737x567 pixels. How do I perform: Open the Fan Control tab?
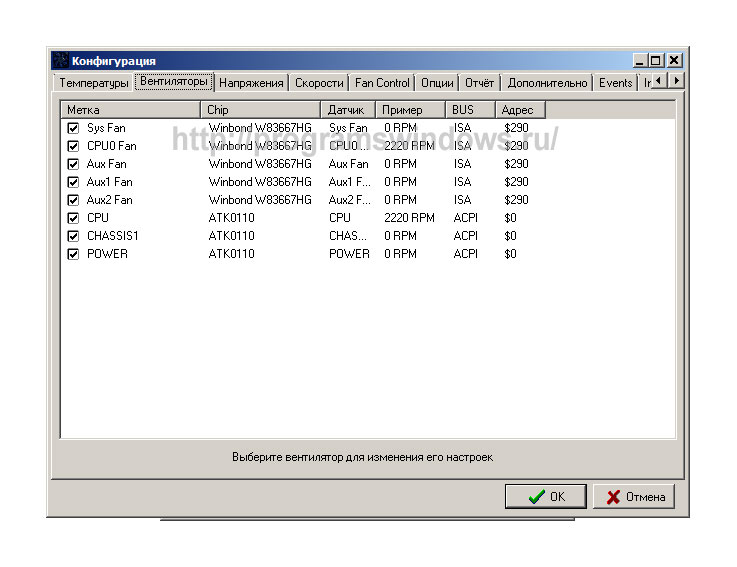pyautogui.click(x=382, y=83)
